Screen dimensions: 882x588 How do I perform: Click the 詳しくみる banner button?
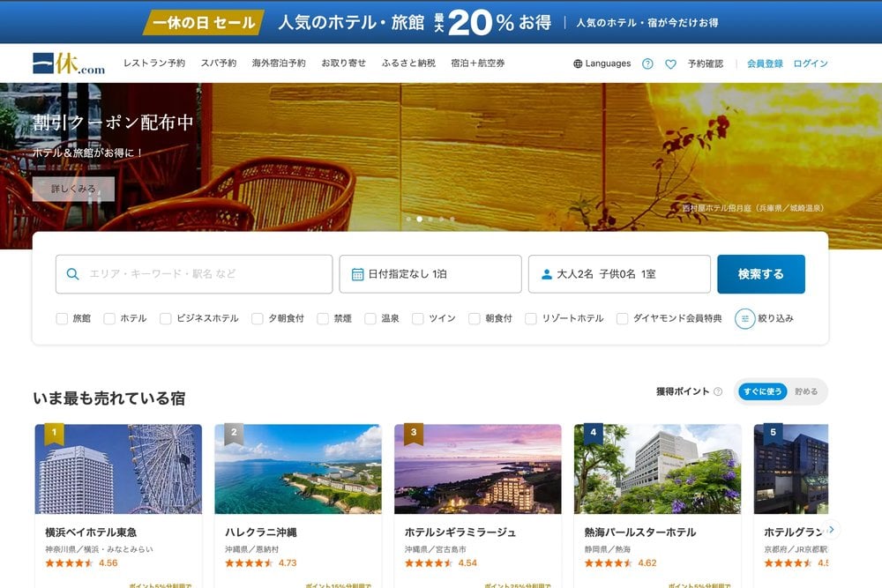[73, 189]
